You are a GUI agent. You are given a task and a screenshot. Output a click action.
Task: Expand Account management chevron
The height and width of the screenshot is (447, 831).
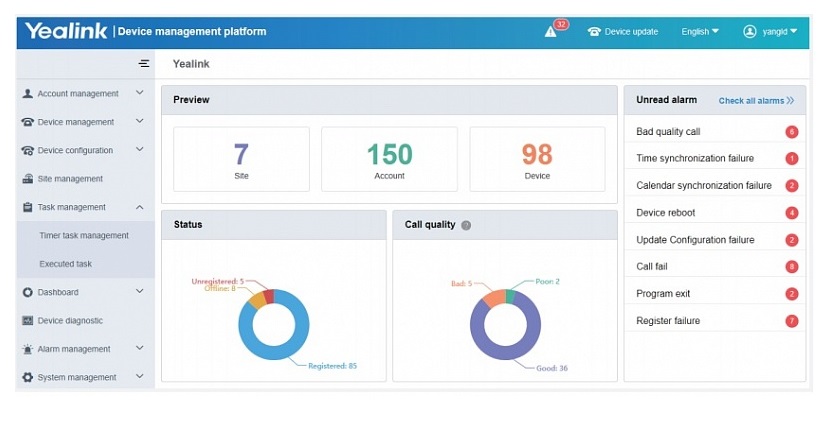[x=139, y=93]
